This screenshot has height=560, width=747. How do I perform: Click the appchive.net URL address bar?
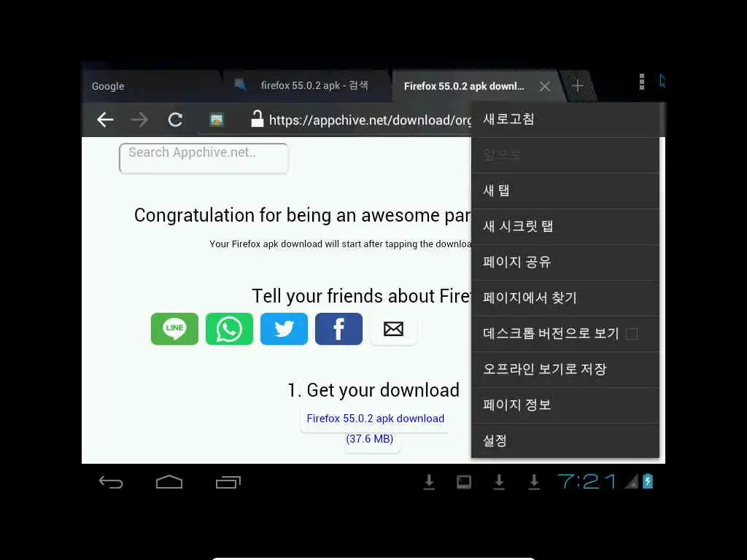click(370, 120)
